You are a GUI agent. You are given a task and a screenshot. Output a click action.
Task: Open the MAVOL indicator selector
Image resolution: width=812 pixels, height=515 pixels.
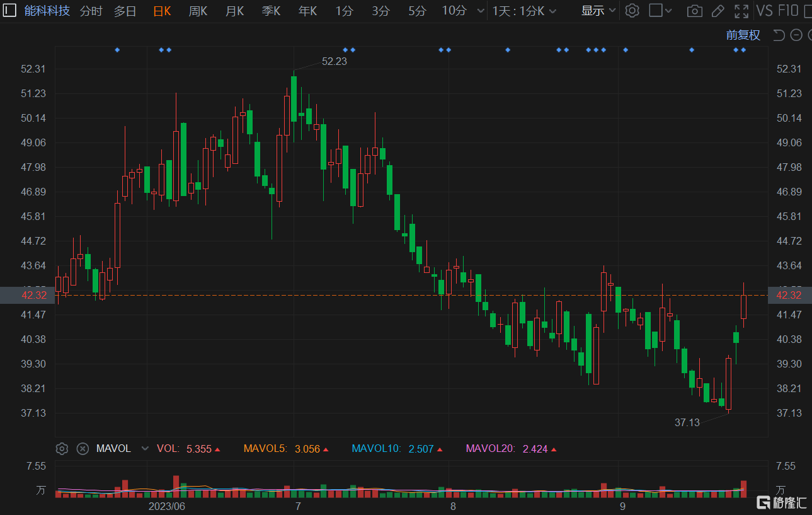(123, 449)
